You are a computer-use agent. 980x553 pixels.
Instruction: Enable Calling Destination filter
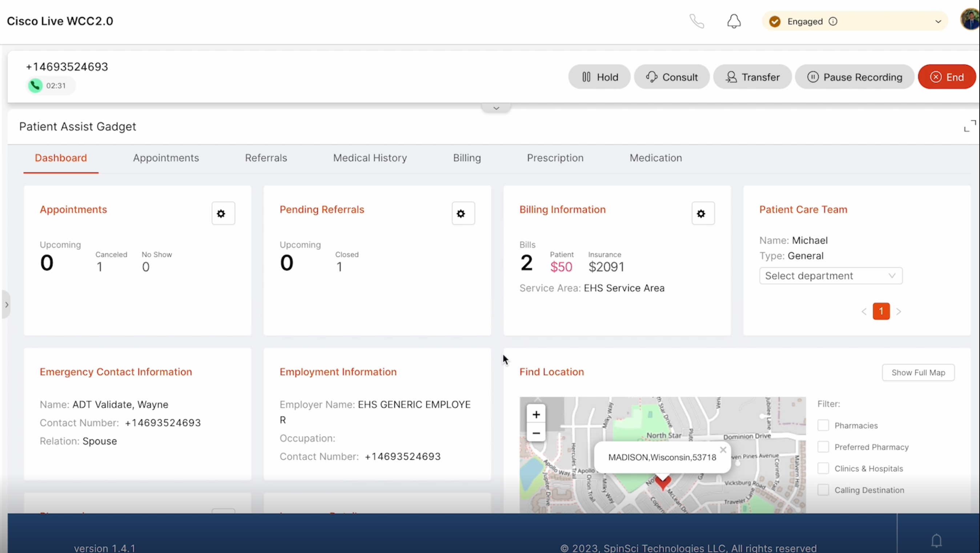pyautogui.click(x=823, y=490)
